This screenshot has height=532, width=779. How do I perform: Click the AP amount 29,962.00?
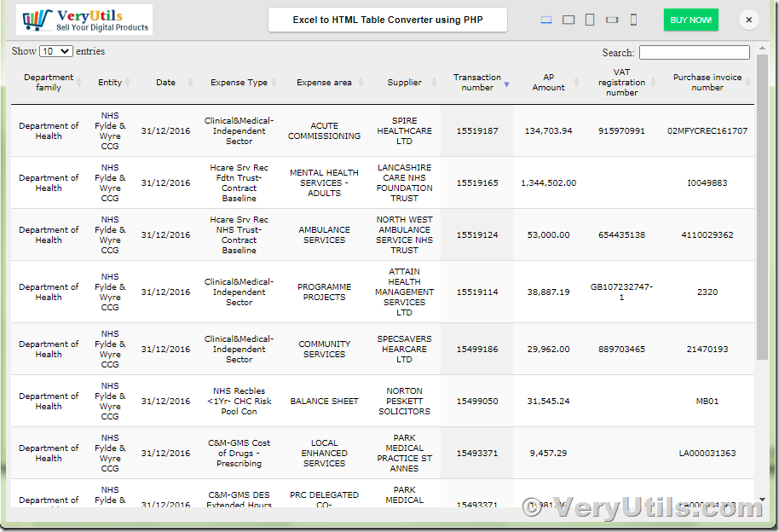549,349
